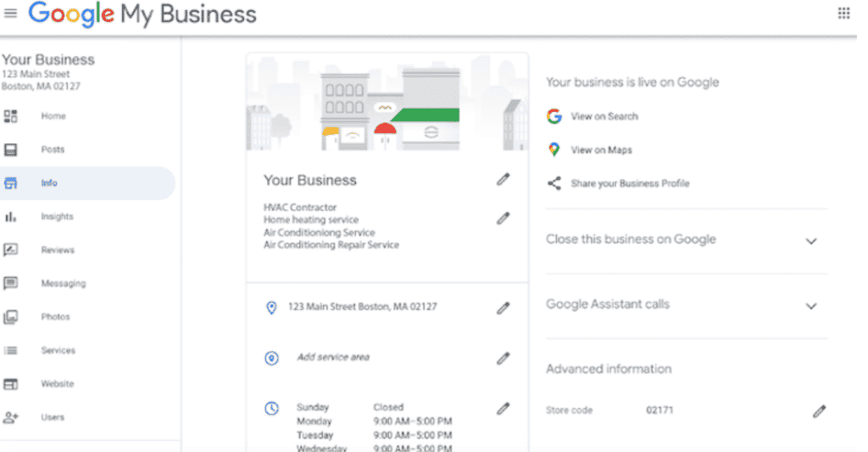Click the Users add-person icon
Viewport: 868px width, 452px height.
point(10,417)
